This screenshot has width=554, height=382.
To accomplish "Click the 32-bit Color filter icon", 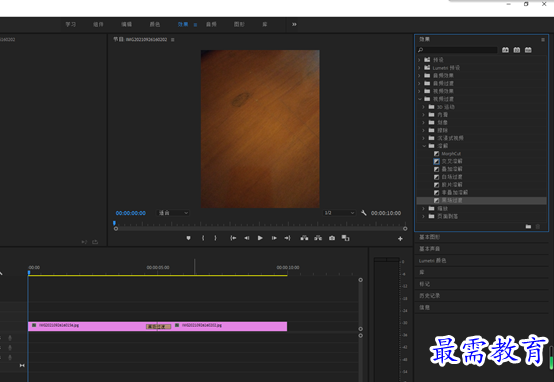I will click(x=517, y=50).
